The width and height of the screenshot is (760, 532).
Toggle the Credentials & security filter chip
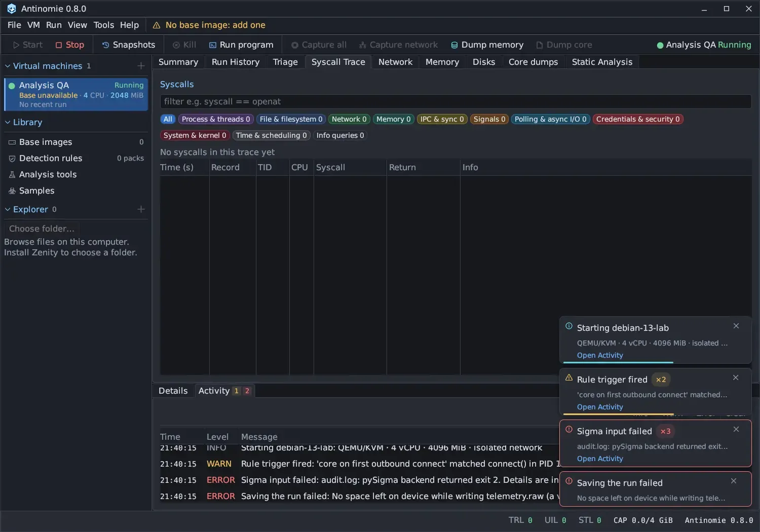[x=638, y=120]
